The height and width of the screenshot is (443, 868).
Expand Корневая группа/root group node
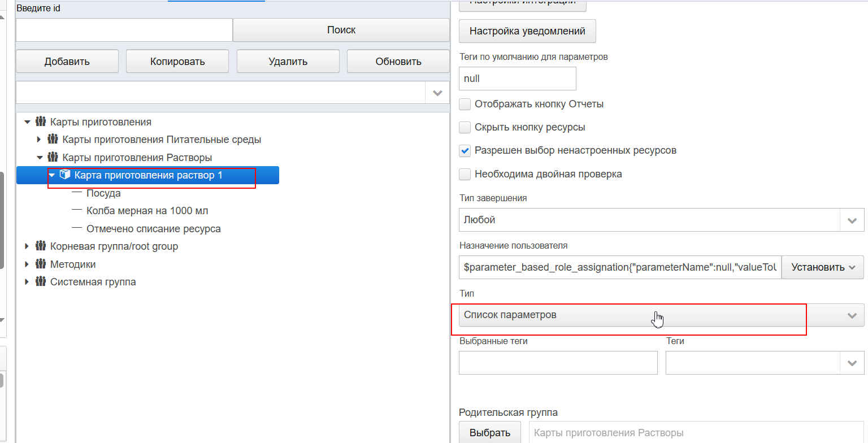(27, 246)
